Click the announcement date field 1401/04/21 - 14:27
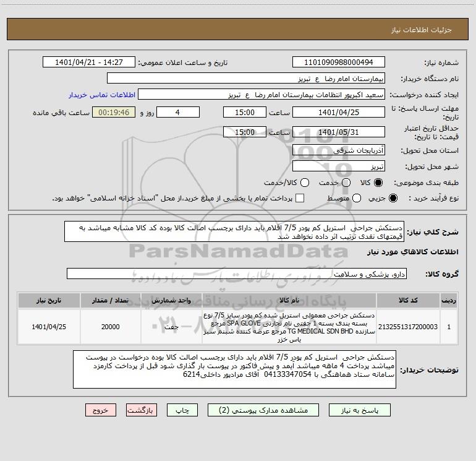The height and width of the screenshot is (461, 476). [x=89, y=62]
